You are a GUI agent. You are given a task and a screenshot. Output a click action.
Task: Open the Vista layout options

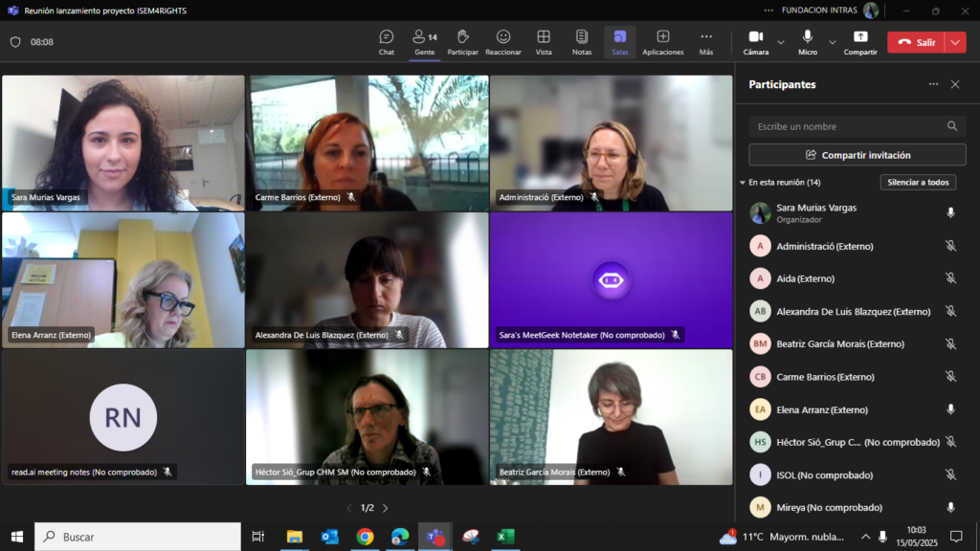click(x=544, y=41)
